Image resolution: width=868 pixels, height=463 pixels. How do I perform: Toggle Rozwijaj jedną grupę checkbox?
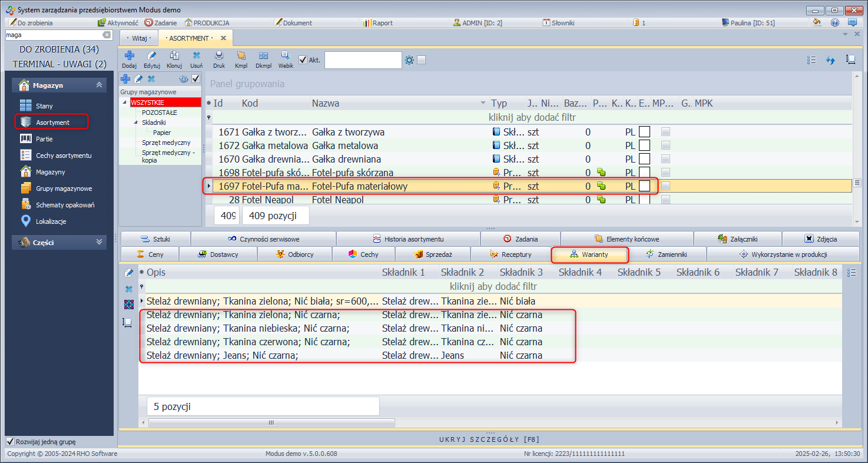(x=10, y=441)
